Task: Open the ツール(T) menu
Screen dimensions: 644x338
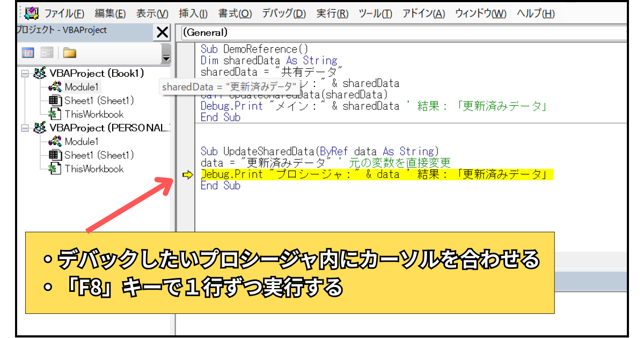Action: point(375,13)
